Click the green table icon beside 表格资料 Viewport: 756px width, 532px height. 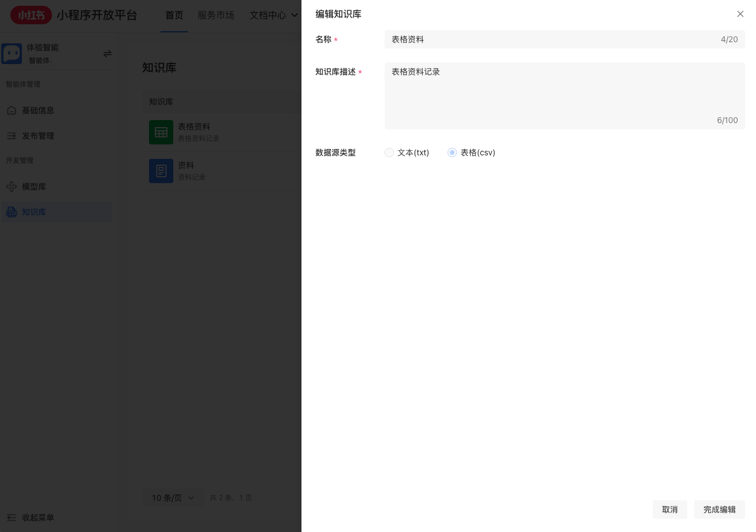click(x=161, y=132)
